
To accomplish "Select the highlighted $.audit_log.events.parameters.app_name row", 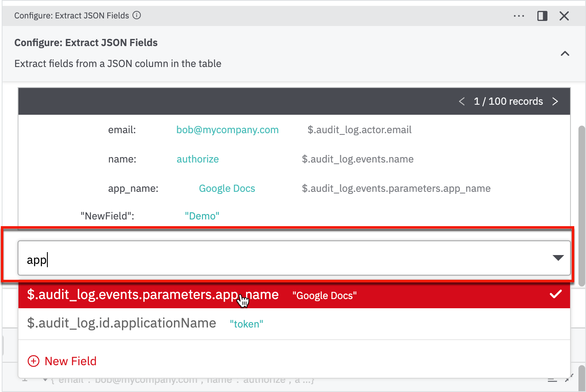I will pyautogui.click(x=152, y=294).
